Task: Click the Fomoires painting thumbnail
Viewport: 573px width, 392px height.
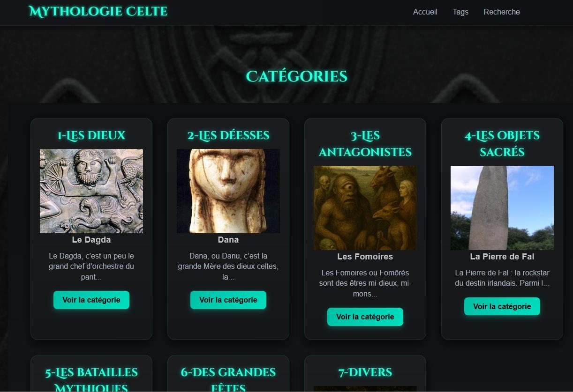Action: click(x=365, y=208)
